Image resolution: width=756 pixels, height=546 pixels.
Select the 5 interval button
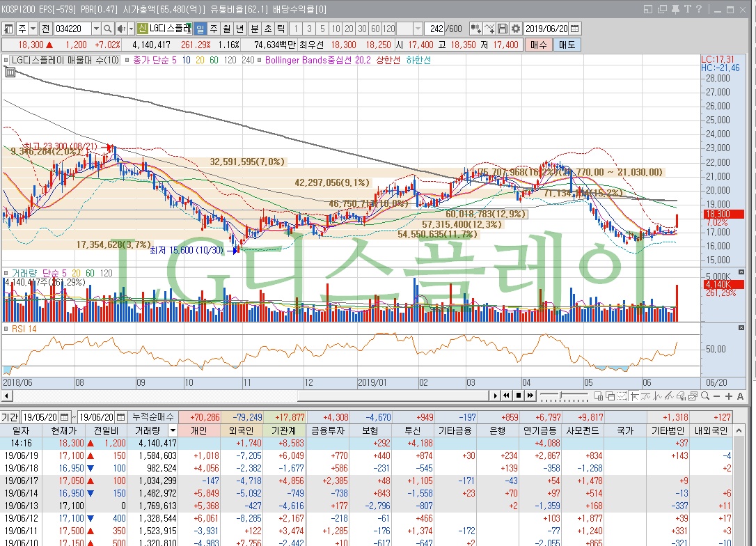pyautogui.click(x=322, y=29)
